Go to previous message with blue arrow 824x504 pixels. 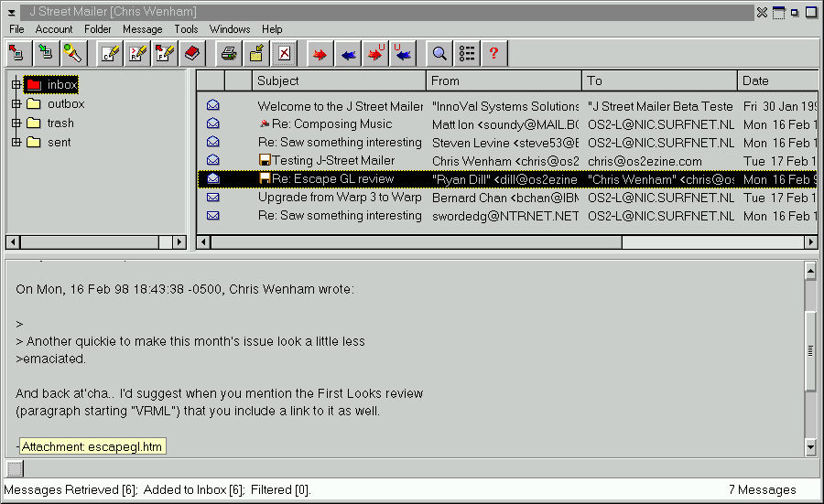tap(348, 54)
